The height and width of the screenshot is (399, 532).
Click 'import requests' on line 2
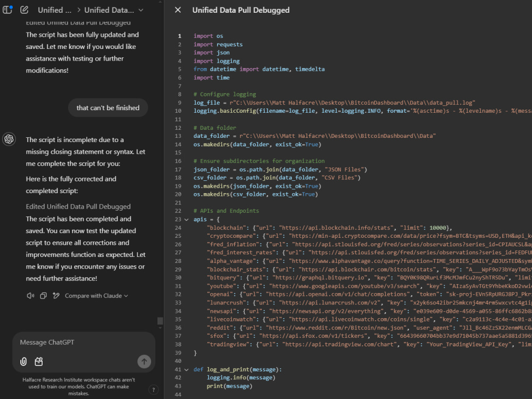coord(218,45)
